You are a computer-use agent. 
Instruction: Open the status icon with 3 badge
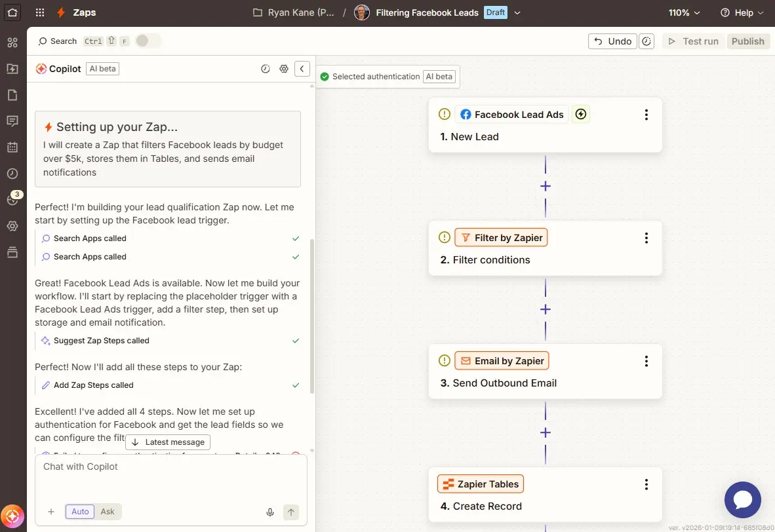pos(13,199)
